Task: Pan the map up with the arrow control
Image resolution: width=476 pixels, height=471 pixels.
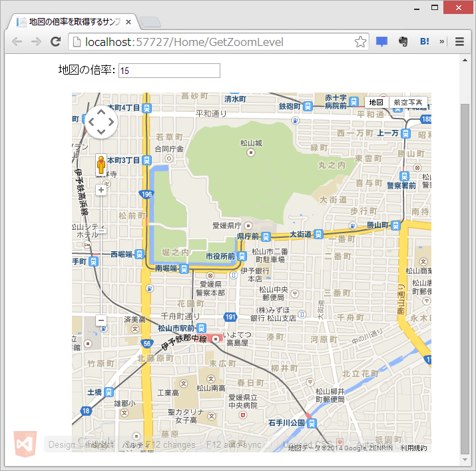Action: [x=101, y=112]
